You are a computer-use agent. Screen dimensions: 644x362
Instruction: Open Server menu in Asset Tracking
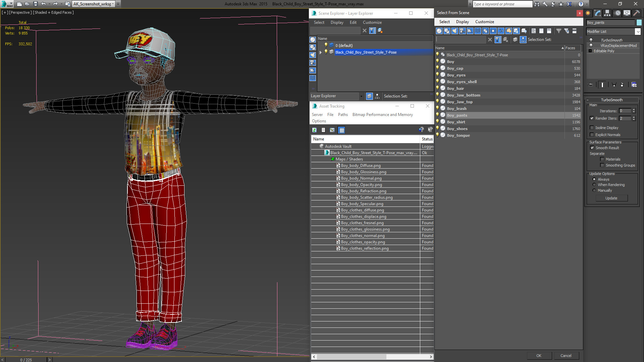317,115
